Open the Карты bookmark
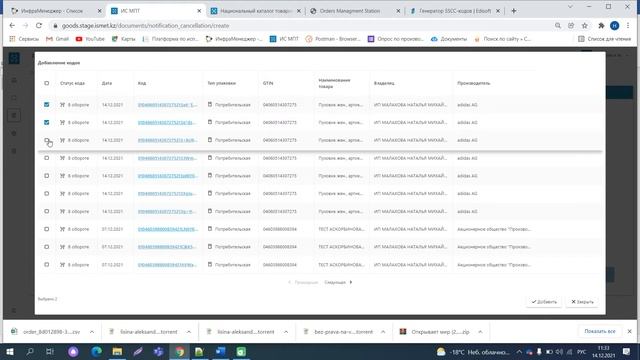 [124, 39]
